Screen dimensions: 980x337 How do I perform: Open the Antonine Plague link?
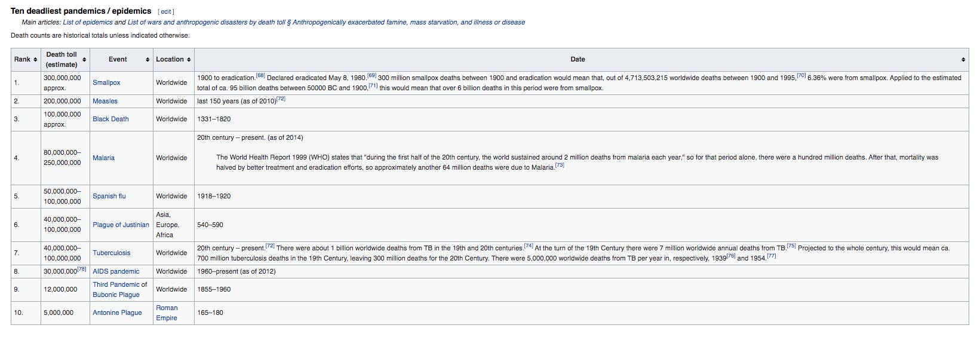click(117, 313)
